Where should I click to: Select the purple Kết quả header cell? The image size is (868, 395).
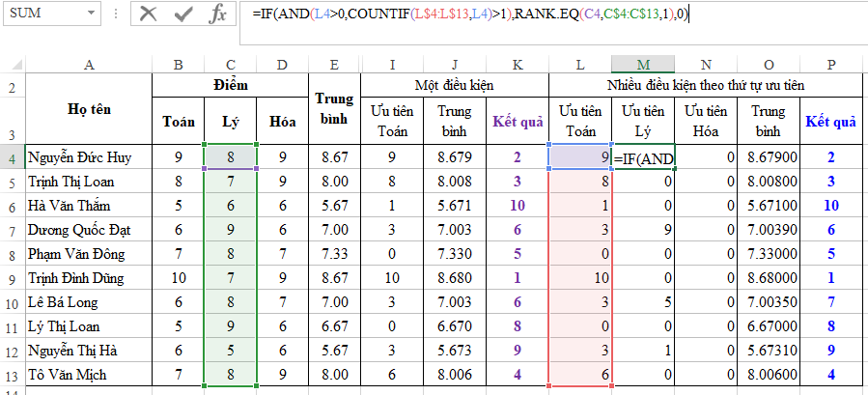(518, 122)
